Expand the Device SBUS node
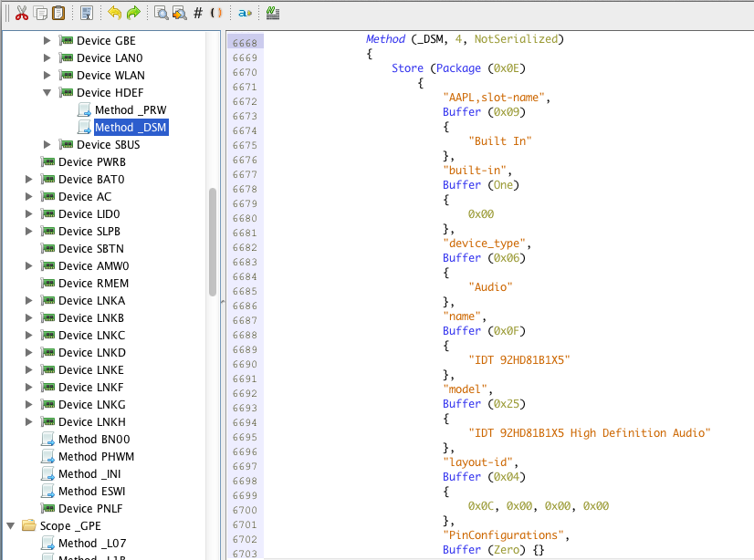 47,145
